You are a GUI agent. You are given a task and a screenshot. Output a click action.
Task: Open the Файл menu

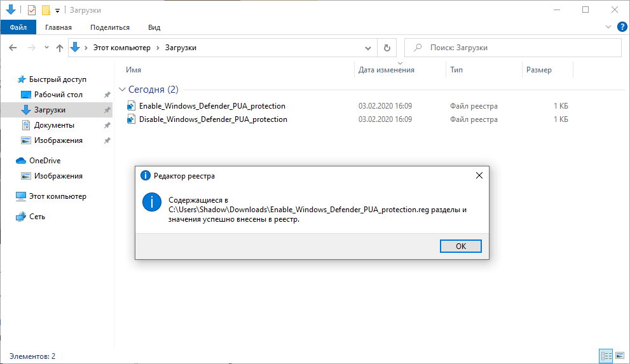coord(18,27)
